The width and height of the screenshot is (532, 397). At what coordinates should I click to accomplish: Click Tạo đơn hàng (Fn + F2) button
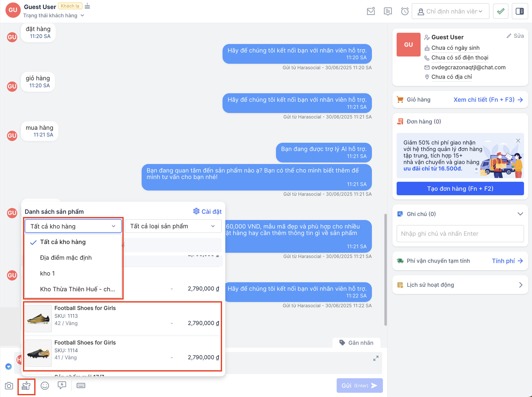tap(460, 188)
